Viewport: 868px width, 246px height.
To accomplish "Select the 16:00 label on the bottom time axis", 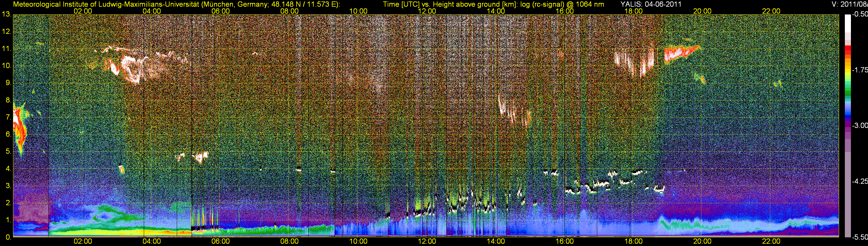I will coord(564,242).
